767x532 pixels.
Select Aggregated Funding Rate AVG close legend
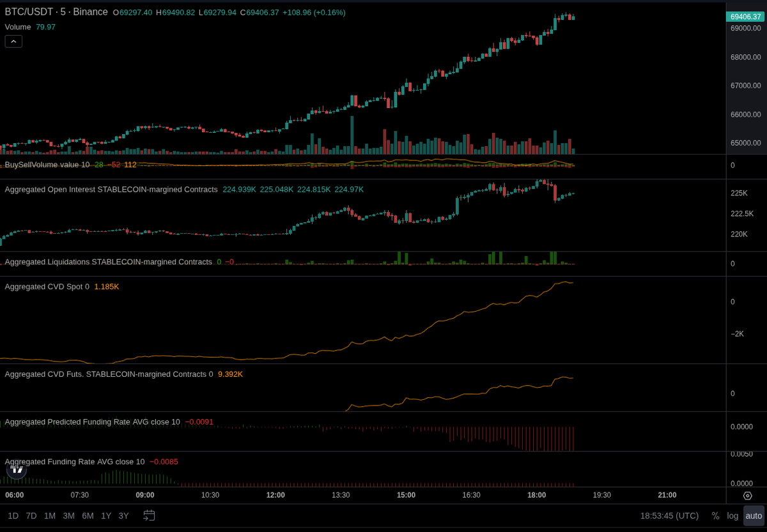click(75, 462)
